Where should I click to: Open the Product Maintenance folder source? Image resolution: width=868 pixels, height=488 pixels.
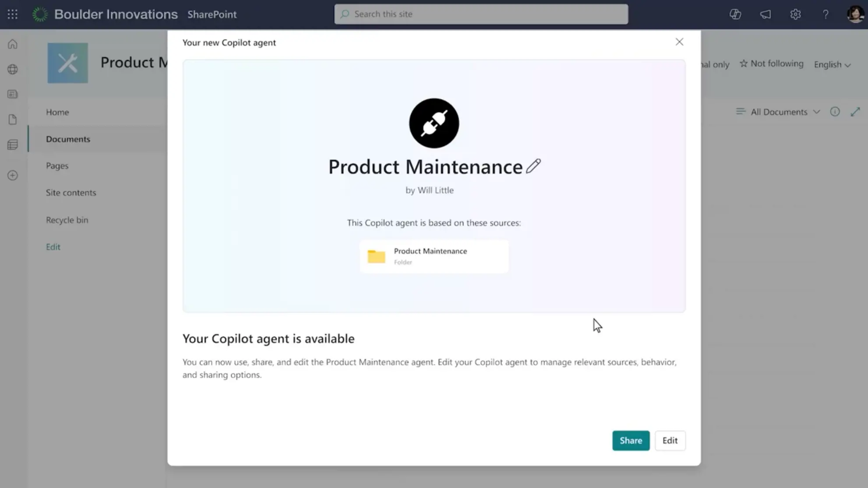434,256
